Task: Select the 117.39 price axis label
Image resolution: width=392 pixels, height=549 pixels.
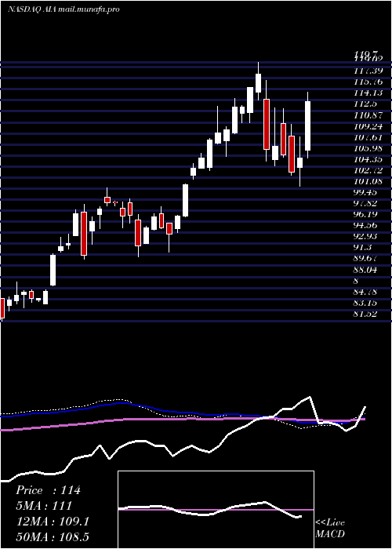Action: coord(368,71)
